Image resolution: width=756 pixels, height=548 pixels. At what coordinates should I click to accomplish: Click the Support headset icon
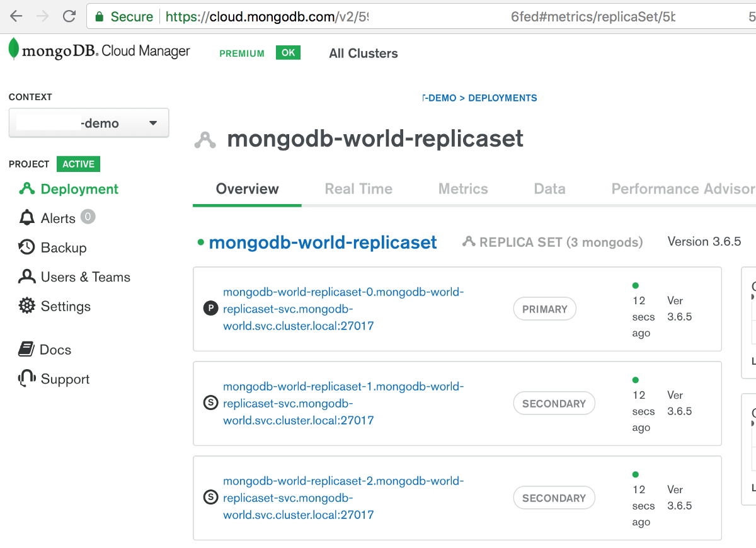click(x=26, y=379)
